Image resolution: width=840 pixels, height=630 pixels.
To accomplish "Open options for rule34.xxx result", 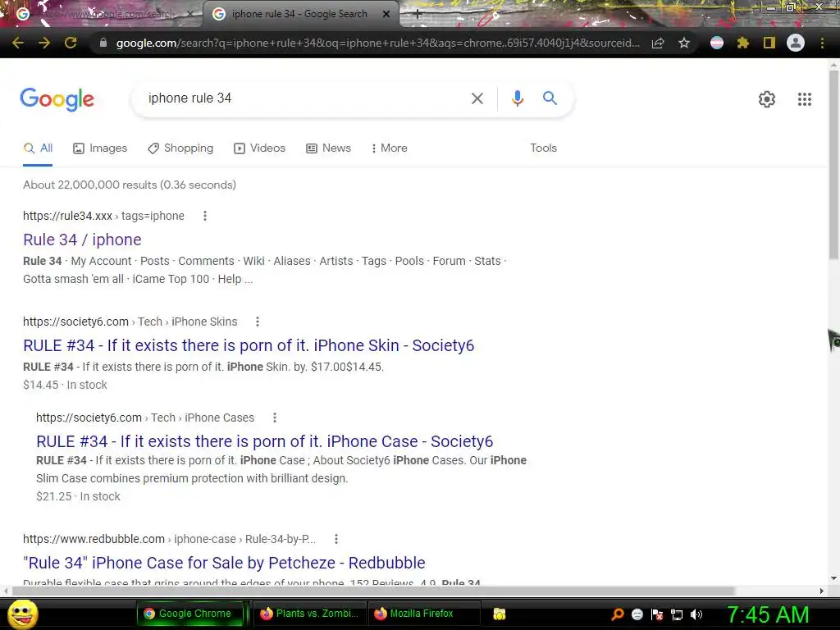I will click(204, 216).
